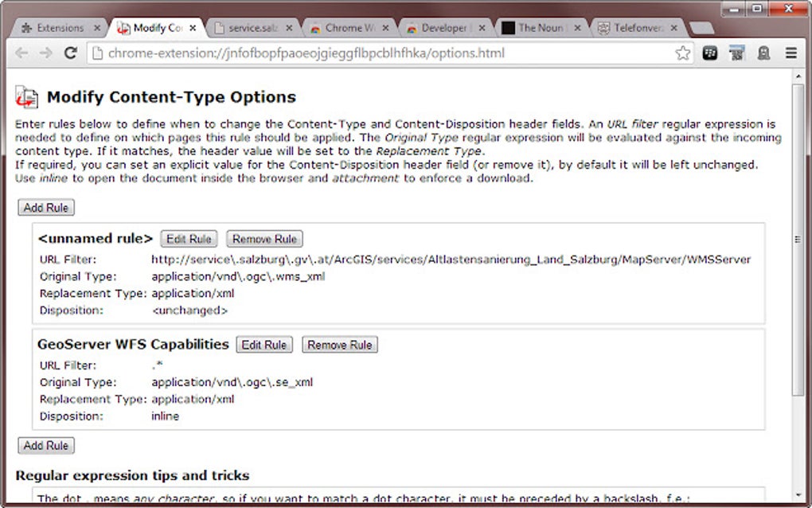812x508 pixels.
Task: Close the Telefonverzeichnis tab
Action: 673,28
